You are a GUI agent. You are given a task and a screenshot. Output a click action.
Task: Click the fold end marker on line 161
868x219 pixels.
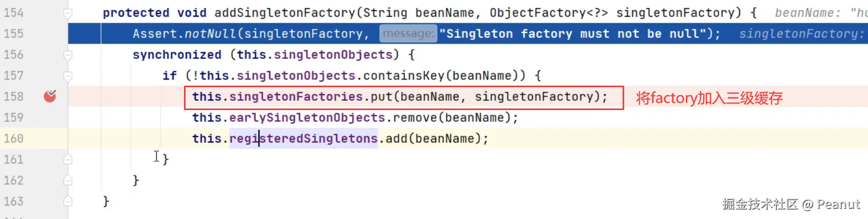[x=67, y=159]
